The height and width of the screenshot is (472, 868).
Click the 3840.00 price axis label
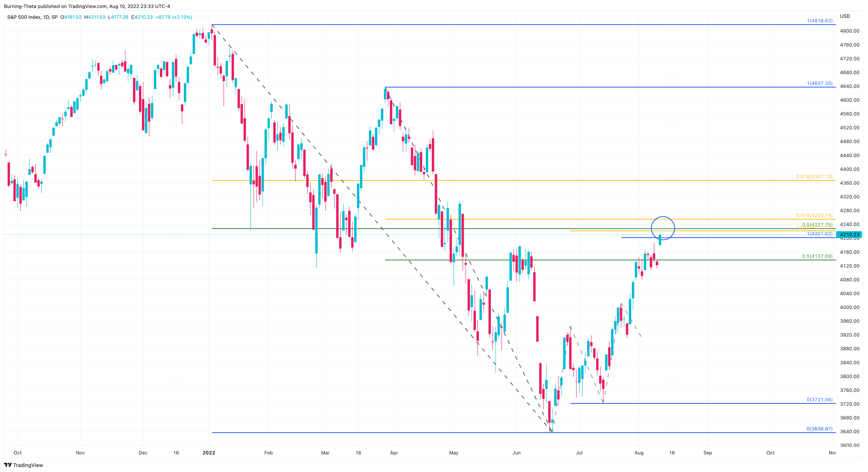[x=849, y=362]
